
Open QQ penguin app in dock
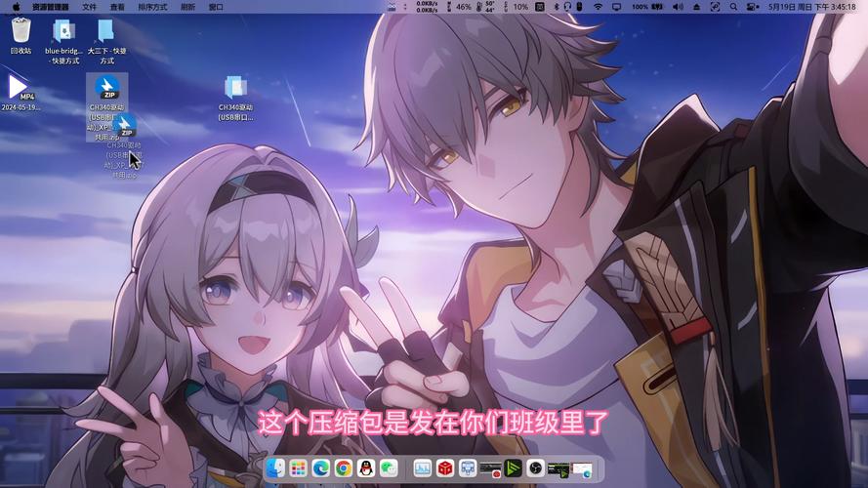pos(366,468)
